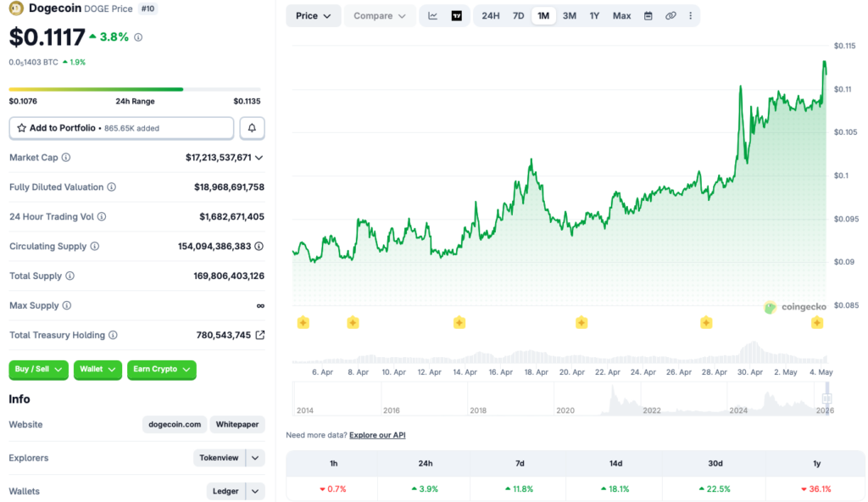Show Fully Diluted Valuation info tooltip
Image resolution: width=868 pixels, height=502 pixels.
111,187
